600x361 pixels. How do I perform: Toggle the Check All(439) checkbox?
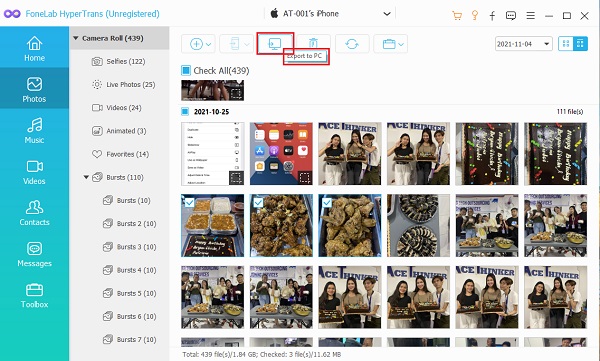[186, 70]
